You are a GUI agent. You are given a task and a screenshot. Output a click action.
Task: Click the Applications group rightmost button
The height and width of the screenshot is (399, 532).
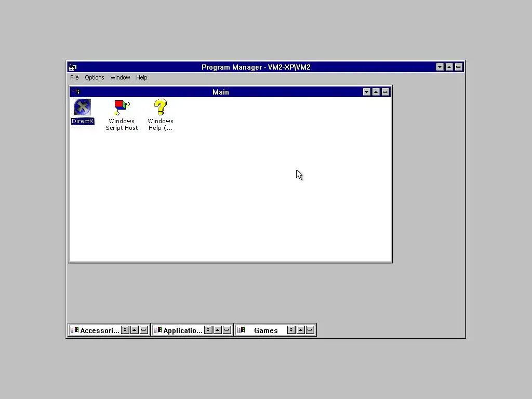pos(227,330)
